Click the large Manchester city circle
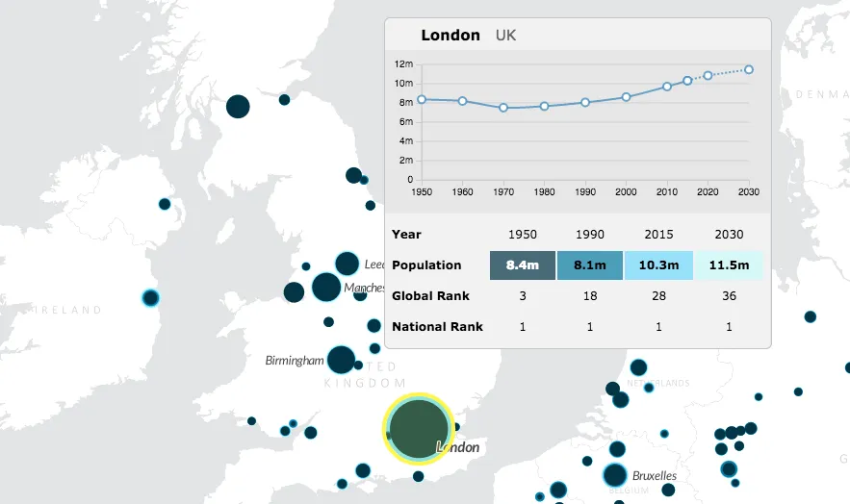This screenshot has height=504, width=850. [325, 287]
